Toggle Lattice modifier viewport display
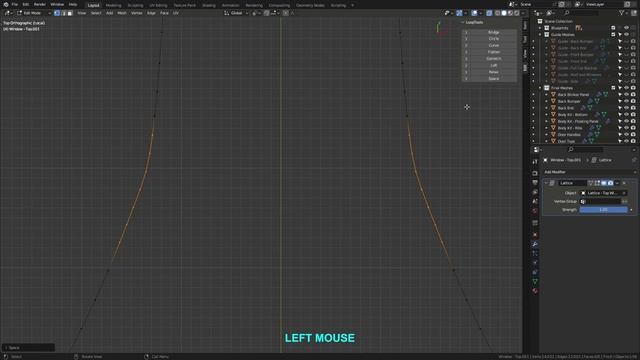The width and height of the screenshot is (640, 360). click(x=604, y=183)
